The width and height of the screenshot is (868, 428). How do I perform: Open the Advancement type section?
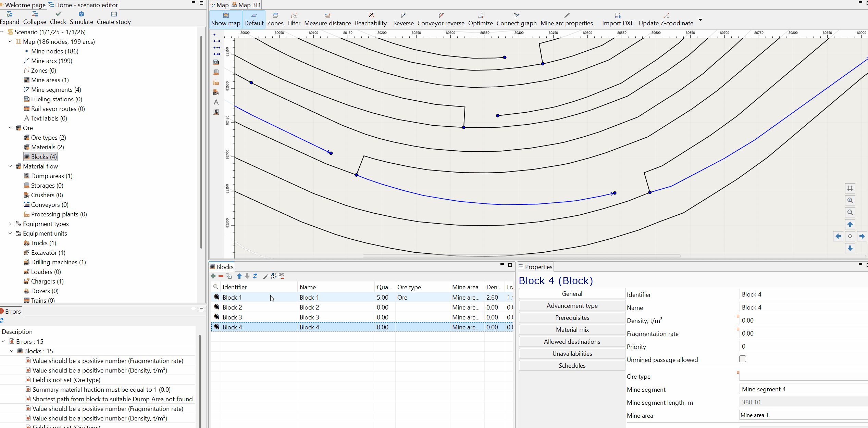tap(572, 305)
